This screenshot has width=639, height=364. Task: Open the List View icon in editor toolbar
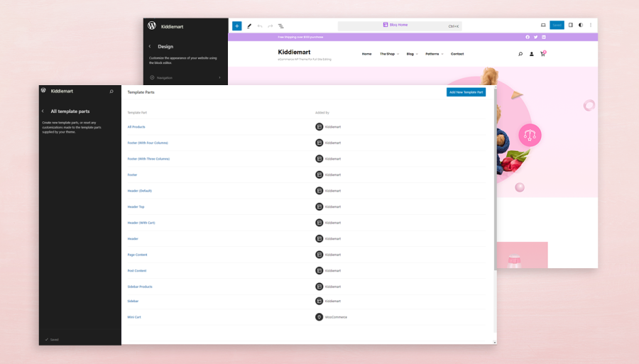pyautogui.click(x=280, y=26)
